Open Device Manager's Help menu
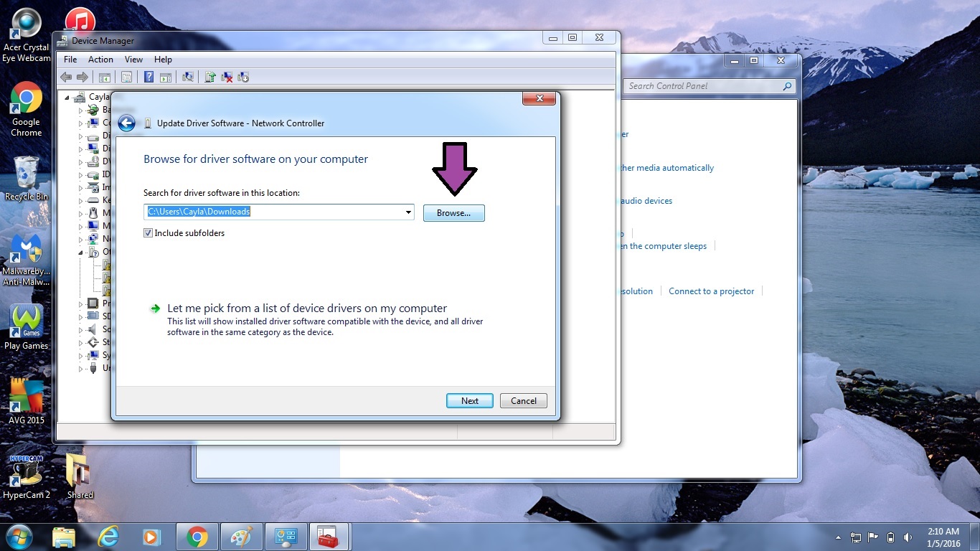This screenshot has height=551, width=980. [x=163, y=60]
